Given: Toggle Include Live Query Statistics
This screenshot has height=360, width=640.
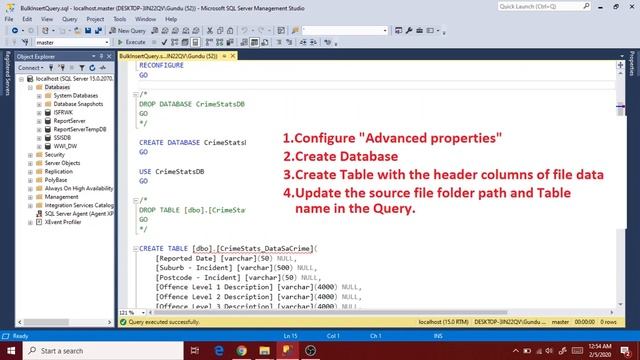Looking at the screenshot, I should click(220, 42).
